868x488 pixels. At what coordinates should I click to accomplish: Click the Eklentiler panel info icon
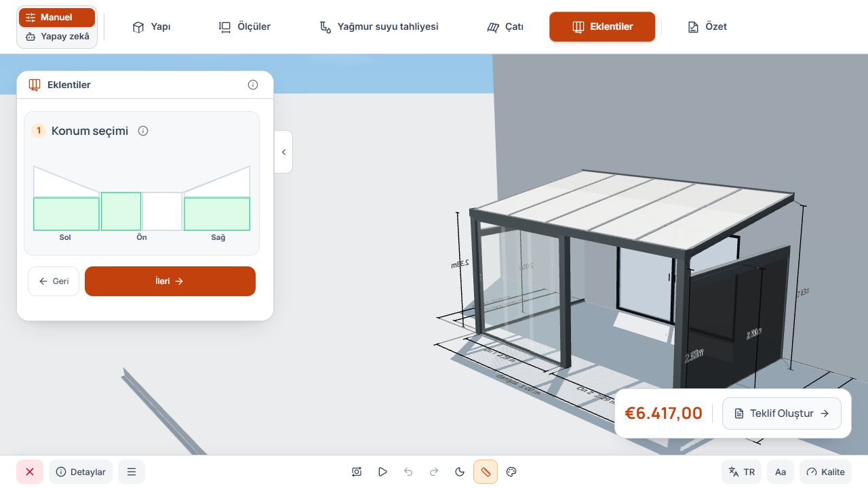point(253,85)
